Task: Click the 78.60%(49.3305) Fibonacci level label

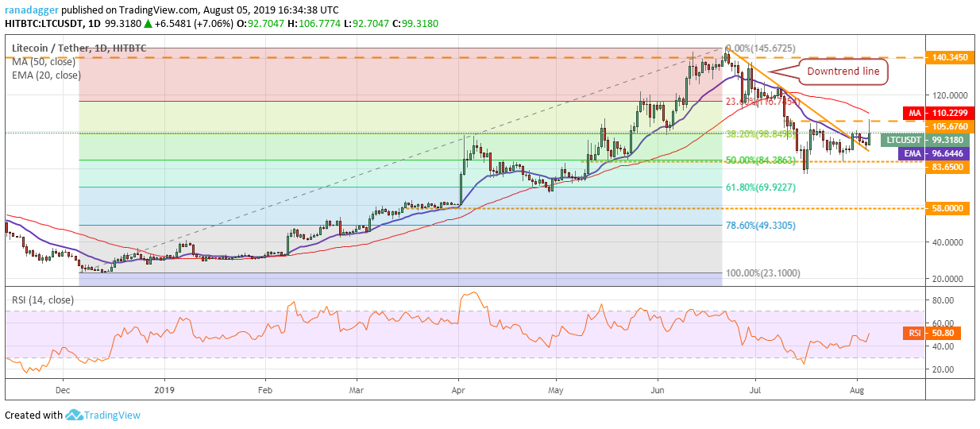Action: (x=760, y=225)
